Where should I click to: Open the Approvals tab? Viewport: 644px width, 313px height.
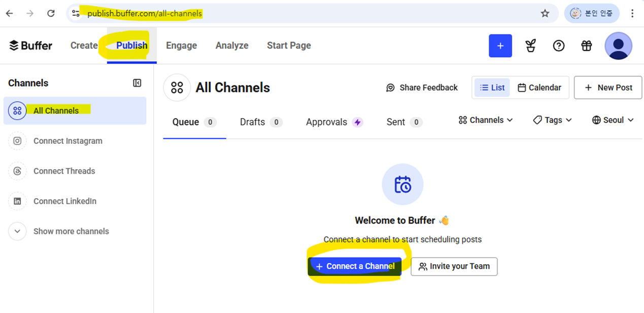point(334,122)
